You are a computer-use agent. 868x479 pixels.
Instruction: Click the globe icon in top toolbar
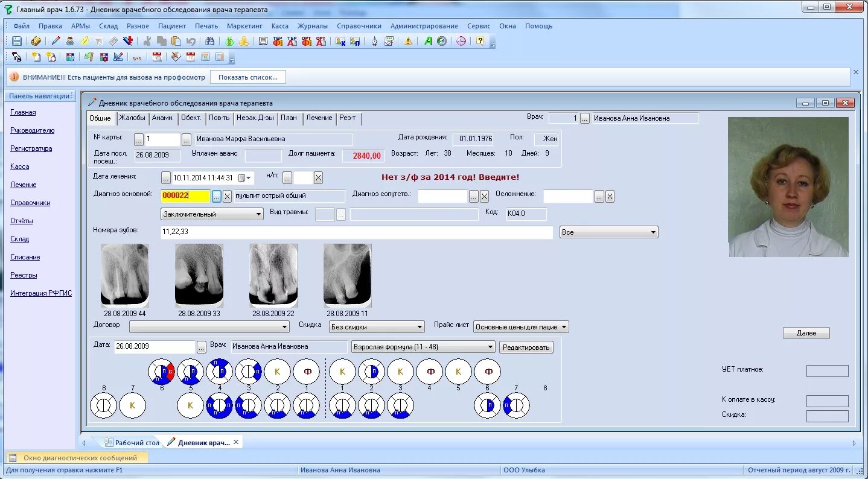(x=442, y=41)
